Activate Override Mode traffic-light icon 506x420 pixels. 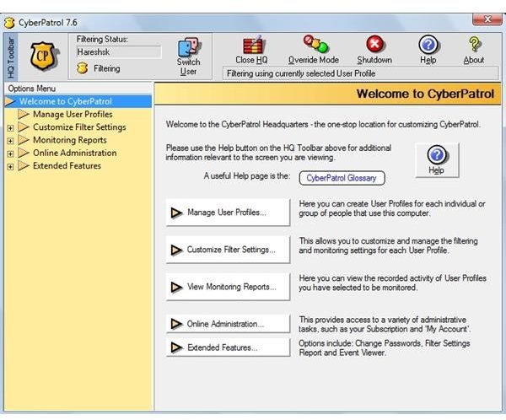coord(315,44)
